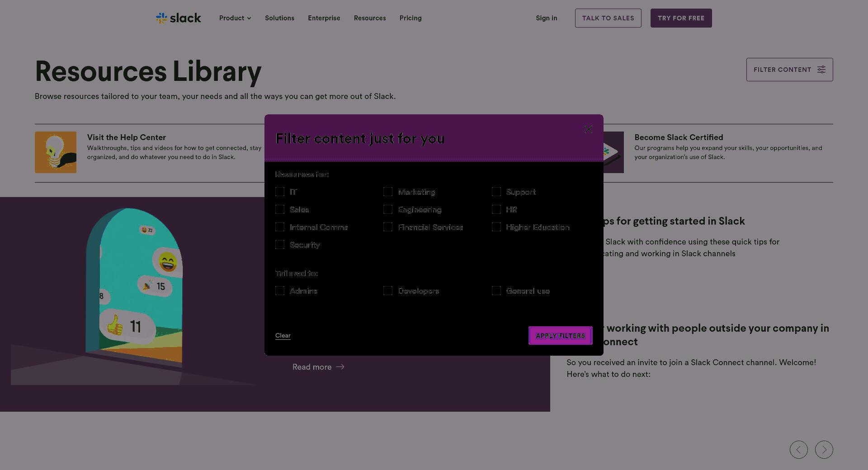Image resolution: width=868 pixels, height=470 pixels.
Task: Open Help Center lightbulb thumbnail
Action: pos(56,152)
